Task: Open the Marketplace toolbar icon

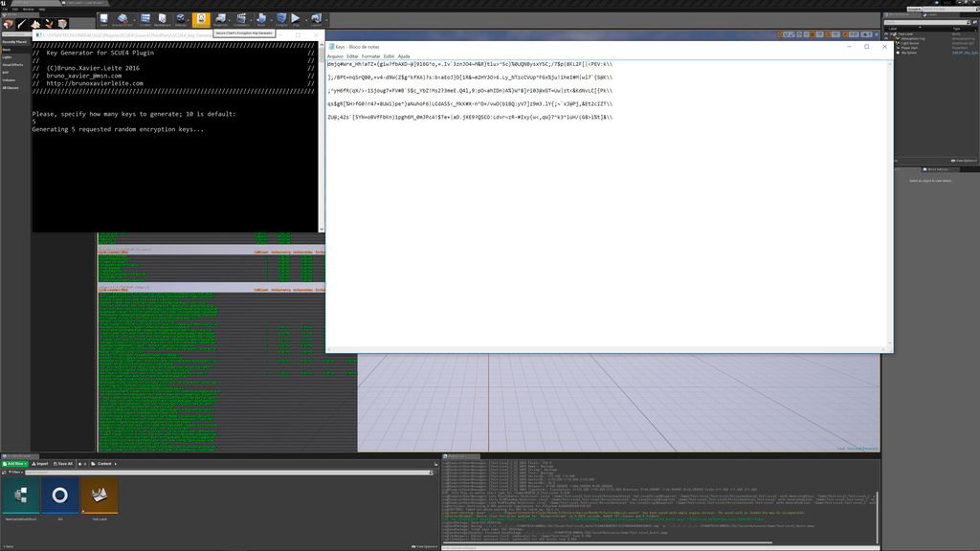Action: pyautogui.click(x=163, y=19)
